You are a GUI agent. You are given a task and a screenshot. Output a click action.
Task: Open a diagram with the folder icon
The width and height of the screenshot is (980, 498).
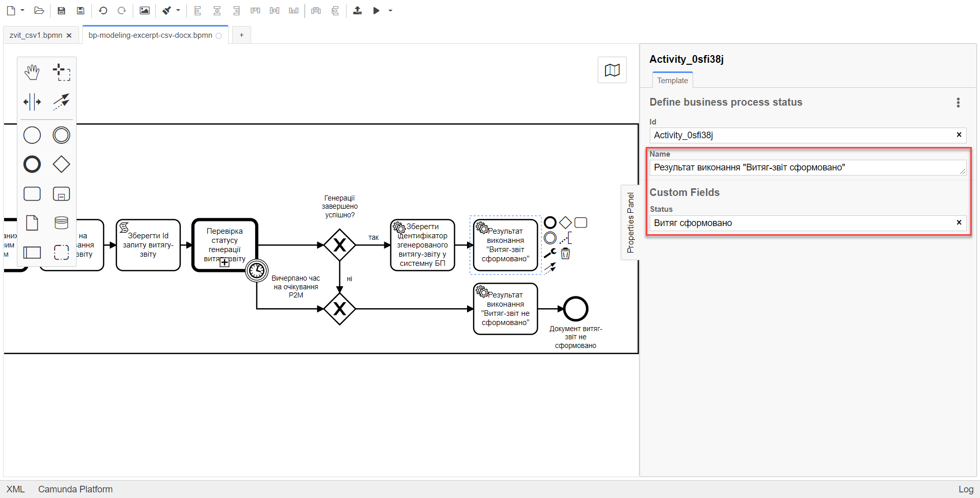tap(39, 10)
